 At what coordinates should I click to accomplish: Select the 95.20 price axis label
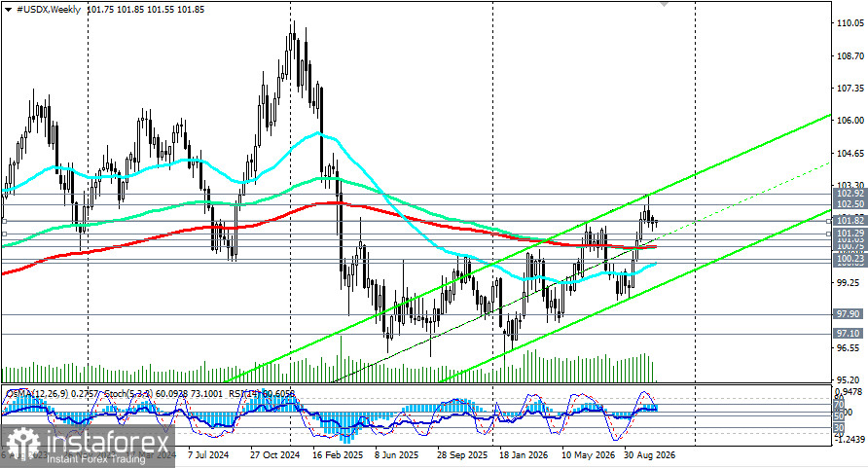(849, 380)
